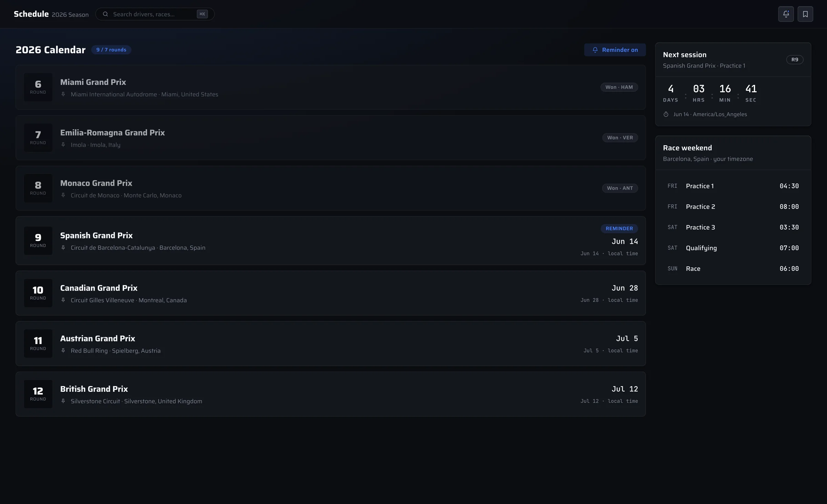Open the Monaco Grand Prix card
Viewport: 827px width, 504px height.
tap(330, 188)
